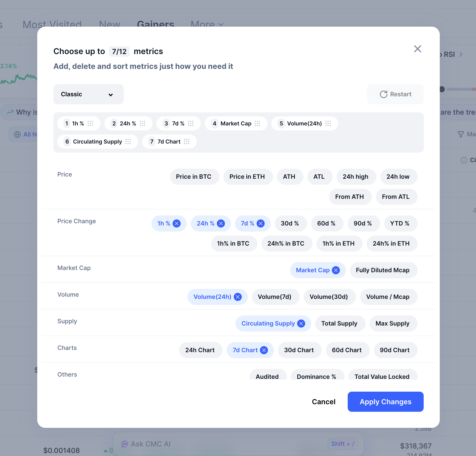Screen dimensions: 476x456
Task: Toggle on the 30d % metric
Action: [290, 223]
